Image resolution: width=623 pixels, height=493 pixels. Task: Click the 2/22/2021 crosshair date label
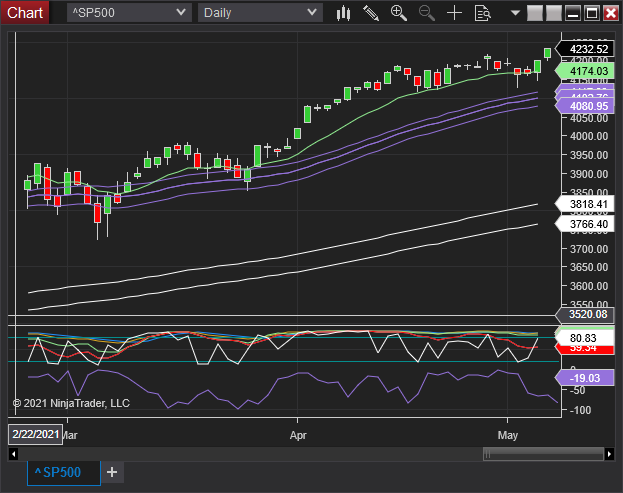pos(36,434)
